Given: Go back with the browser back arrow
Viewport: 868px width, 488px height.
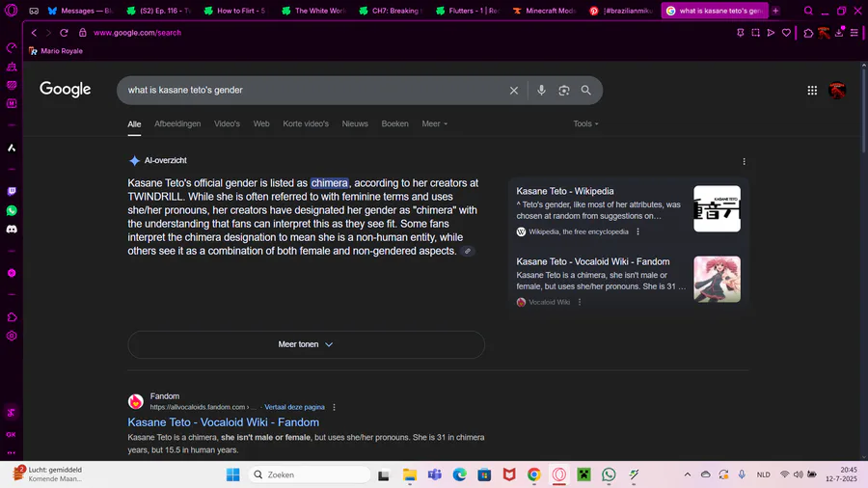Looking at the screenshot, I should pos(35,33).
